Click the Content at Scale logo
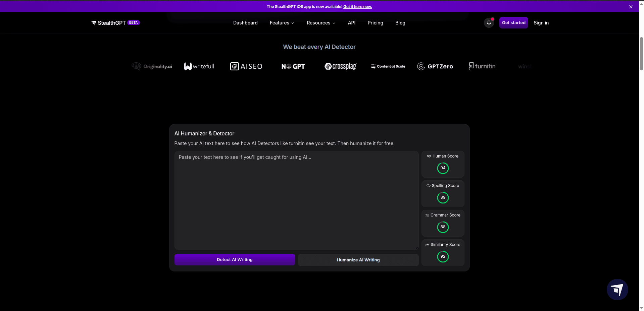This screenshot has height=311, width=644. pos(388,66)
